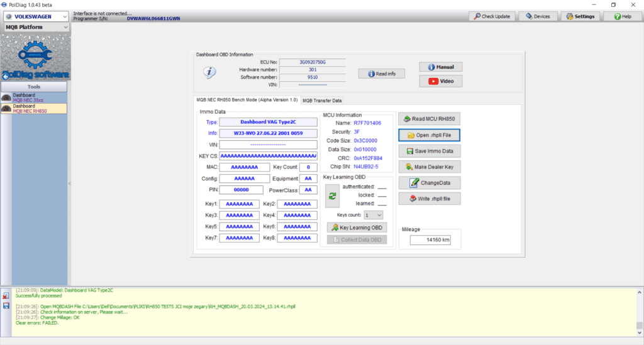Click Read MCU RH850 button

coord(429,119)
